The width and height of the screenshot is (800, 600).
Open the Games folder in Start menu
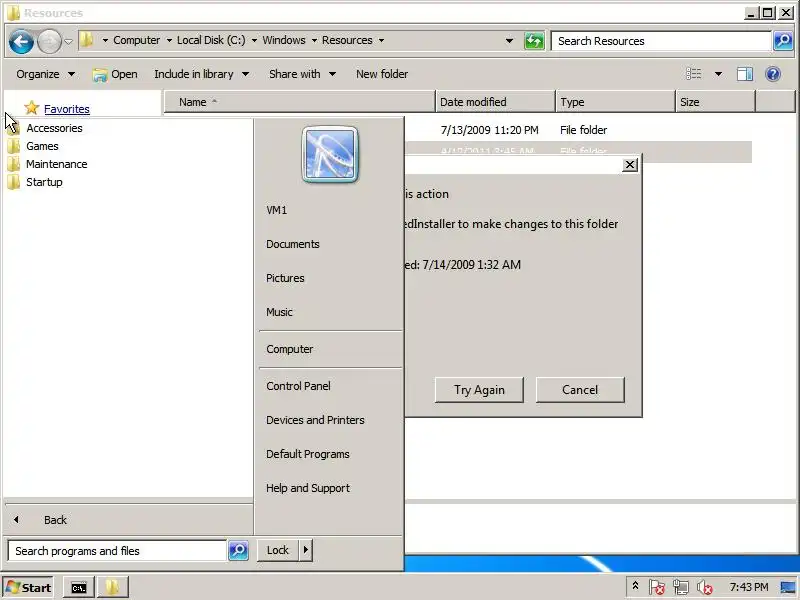point(42,146)
